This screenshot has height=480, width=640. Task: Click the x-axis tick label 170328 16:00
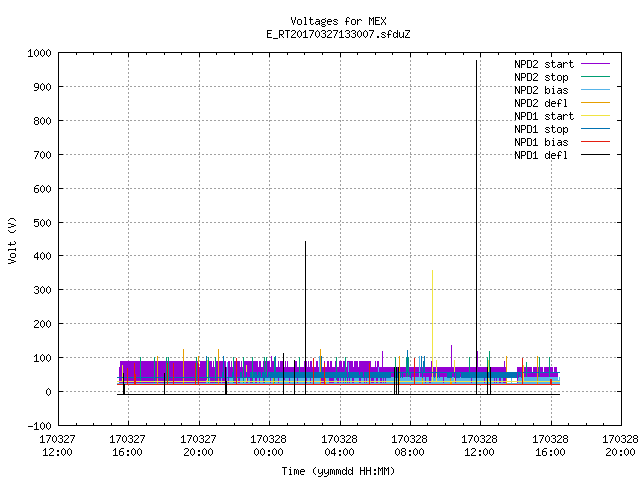(550, 446)
